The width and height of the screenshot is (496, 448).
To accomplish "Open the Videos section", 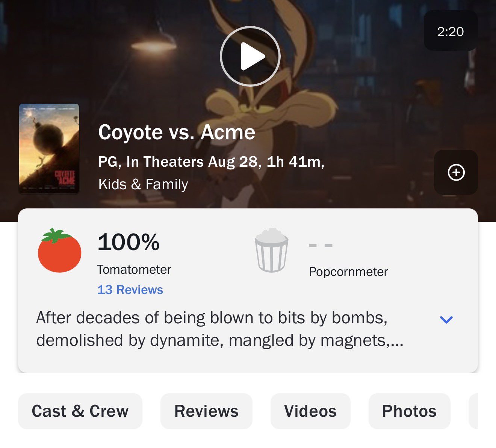I will [310, 411].
